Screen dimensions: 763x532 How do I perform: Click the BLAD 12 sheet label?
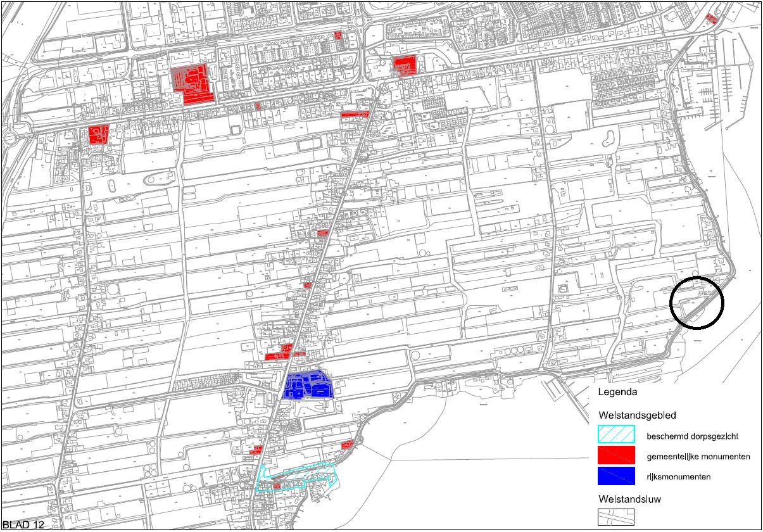click(23, 524)
